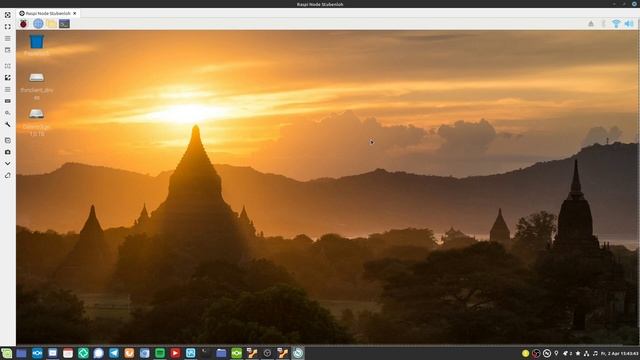The height and width of the screenshot is (360, 640).
Task: Open Wi-Fi network icon in Pi panel
Action: click(616, 24)
